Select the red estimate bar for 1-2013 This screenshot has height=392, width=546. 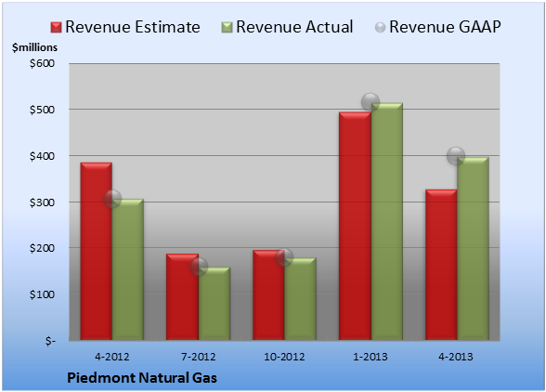355,226
